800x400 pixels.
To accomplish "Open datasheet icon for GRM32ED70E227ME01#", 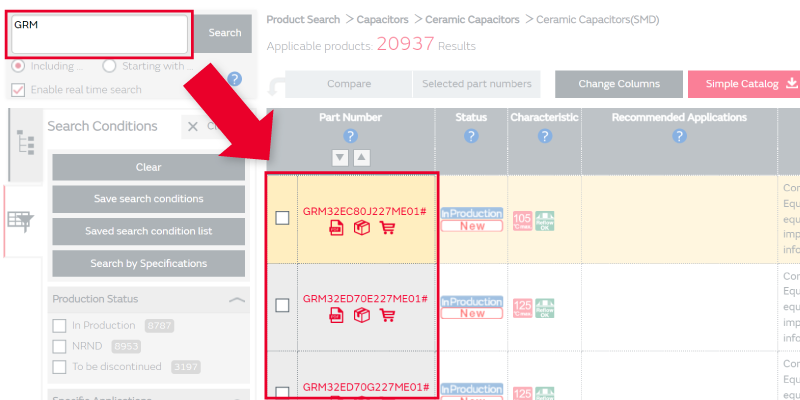I will (x=337, y=315).
